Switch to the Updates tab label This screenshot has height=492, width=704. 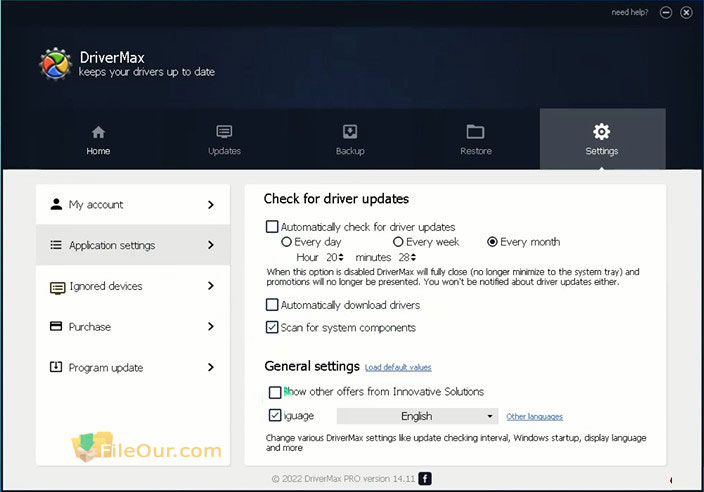tap(224, 151)
